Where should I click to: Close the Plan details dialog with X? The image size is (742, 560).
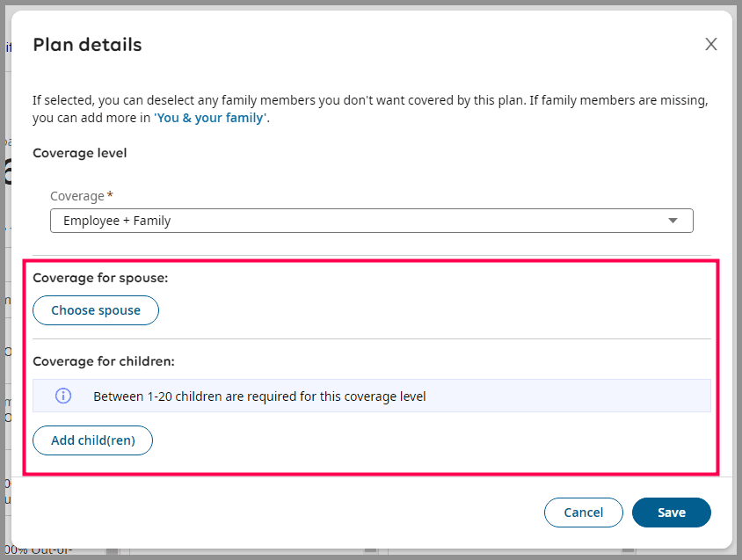711,45
